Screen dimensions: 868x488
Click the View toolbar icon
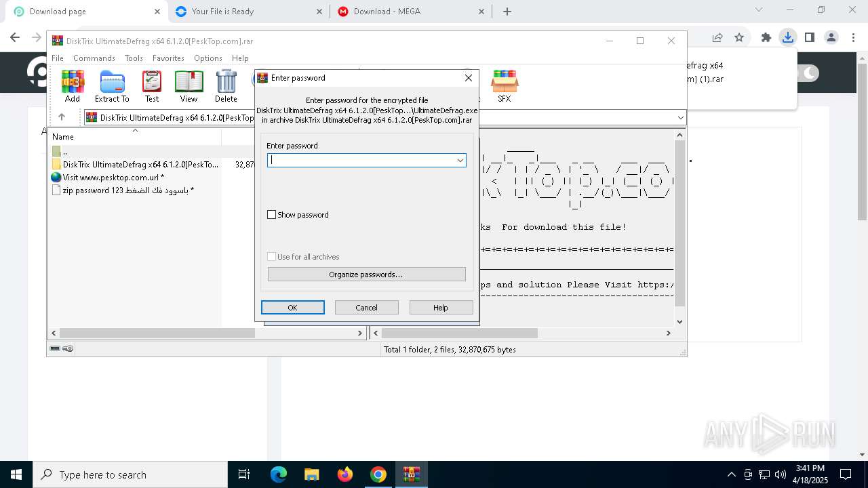pyautogui.click(x=189, y=86)
